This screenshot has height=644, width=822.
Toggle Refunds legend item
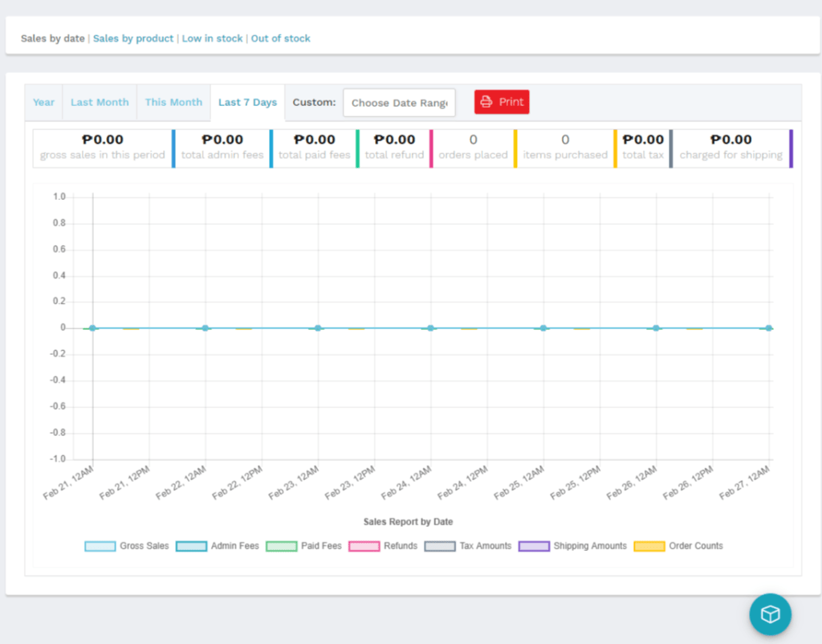(x=364, y=546)
